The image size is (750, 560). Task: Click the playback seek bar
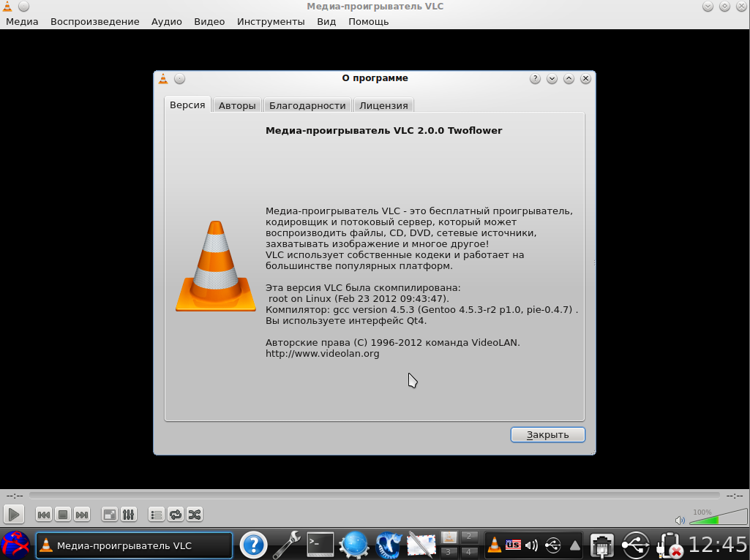point(374,496)
